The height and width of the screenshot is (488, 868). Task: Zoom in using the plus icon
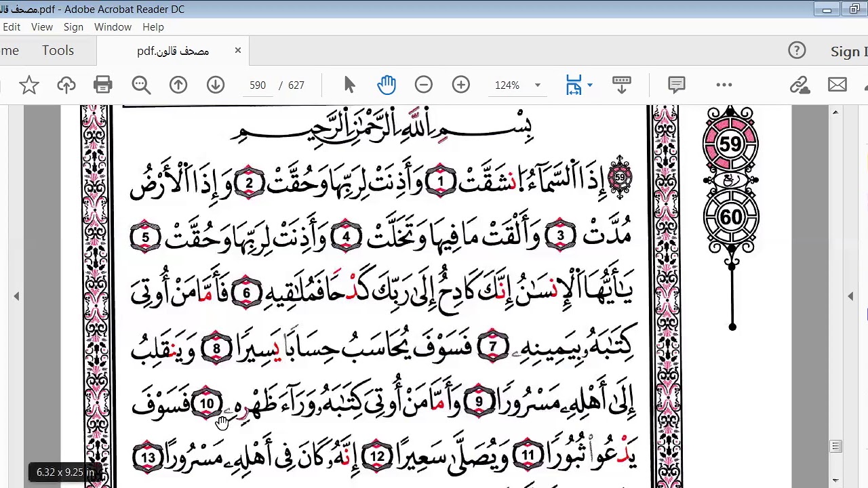(x=461, y=85)
